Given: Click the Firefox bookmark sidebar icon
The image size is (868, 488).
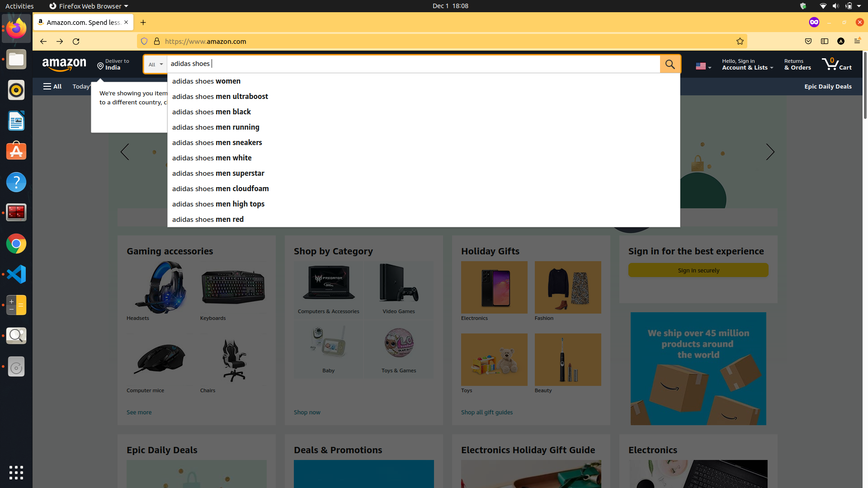Looking at the screenshot, I should point(825,41).
